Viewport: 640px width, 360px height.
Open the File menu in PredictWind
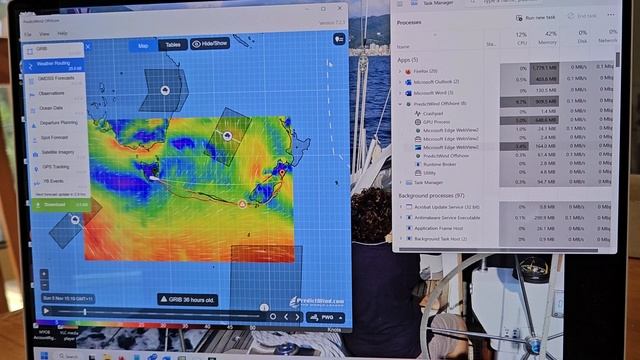28,34
